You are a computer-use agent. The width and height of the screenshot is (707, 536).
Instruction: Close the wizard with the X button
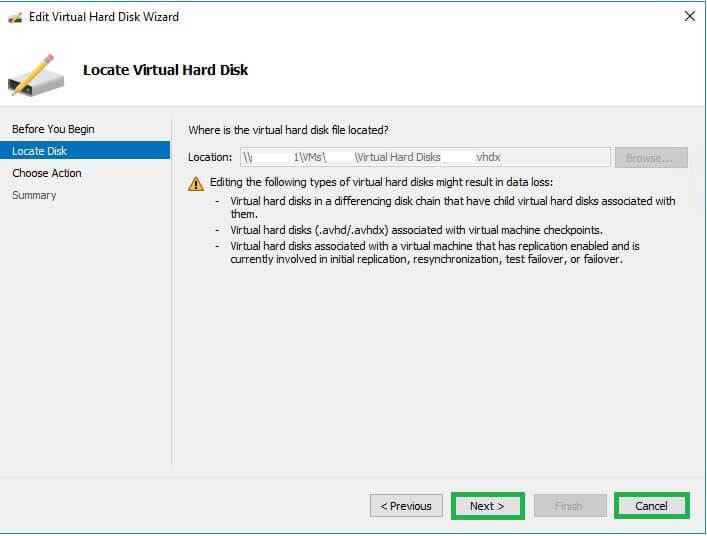[689, 17]
